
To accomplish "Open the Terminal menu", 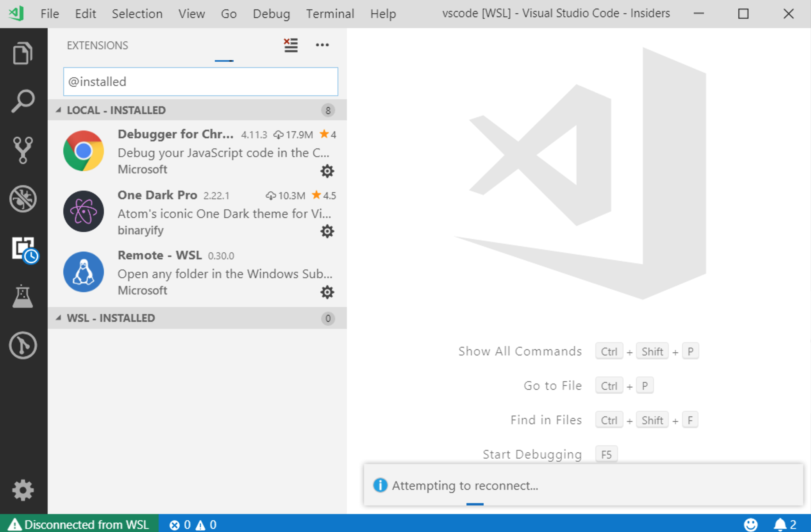I will pos(330,13).
